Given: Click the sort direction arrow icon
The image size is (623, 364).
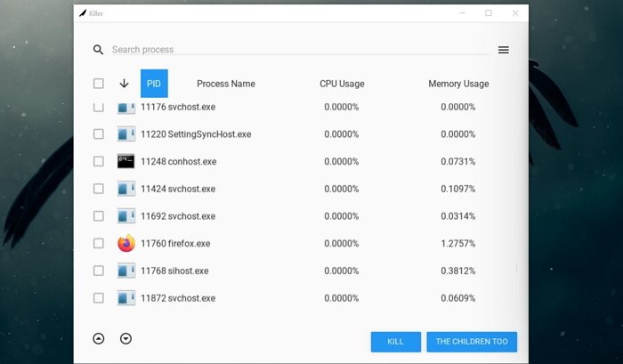Looking at the screenshot, I should point(124,84).
